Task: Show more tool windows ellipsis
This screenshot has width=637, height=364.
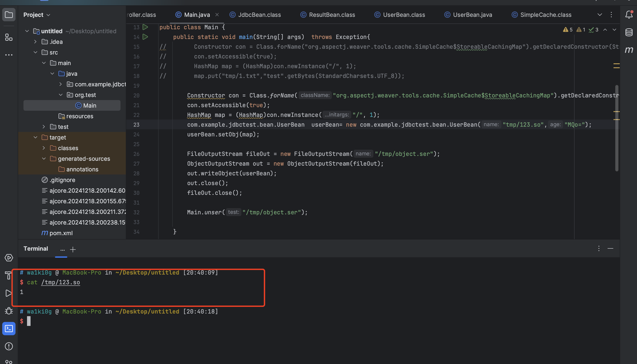Action: tap(9, 55)
